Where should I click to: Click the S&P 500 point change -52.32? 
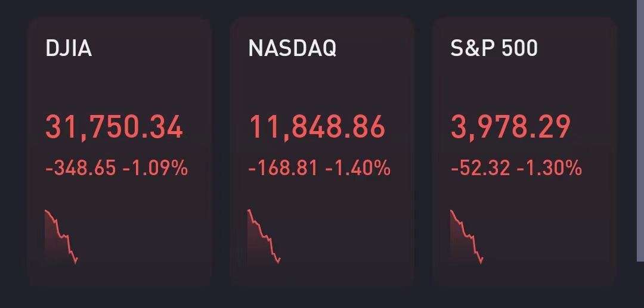[x=481, y=169]
